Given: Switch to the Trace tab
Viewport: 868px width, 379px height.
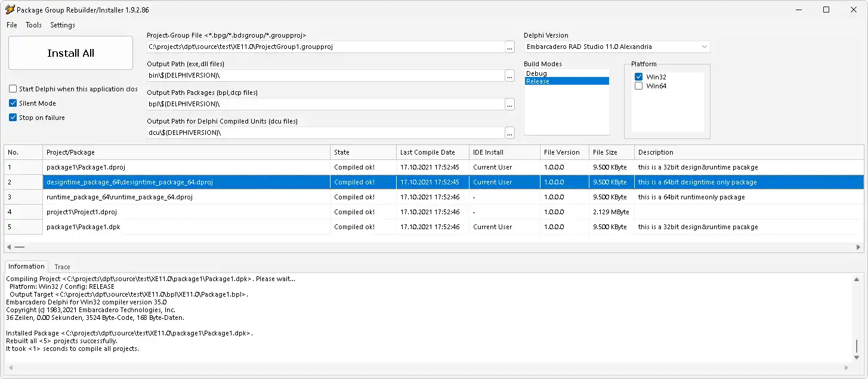Looking at the screenshot, I should 62,267.
